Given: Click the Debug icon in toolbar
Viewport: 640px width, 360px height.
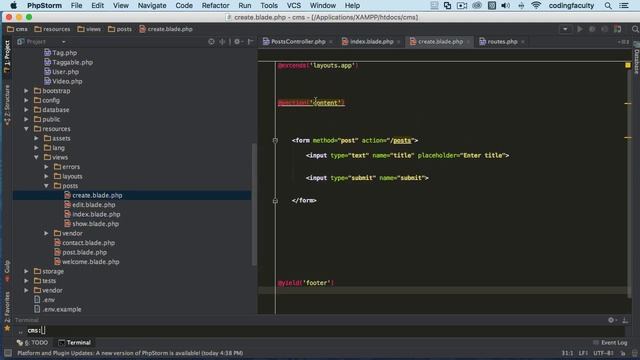Looking at the screenshot, I should pyautogui.click(x=592, y=29).
